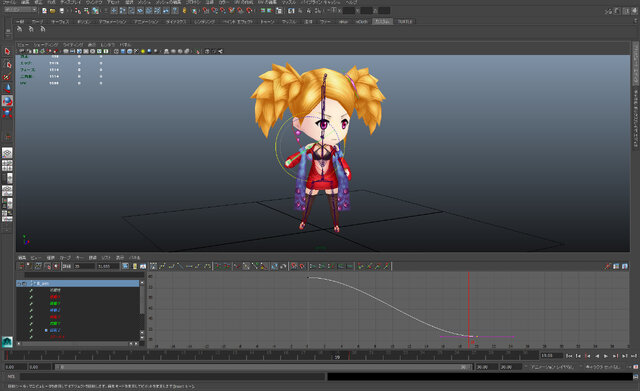Click the time slider at frame 19

[x=337, y=356]
